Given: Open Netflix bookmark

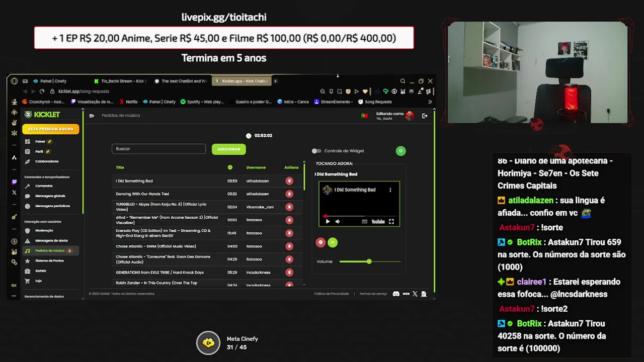Looking at the screenshot, I should (x=128, y=102).
